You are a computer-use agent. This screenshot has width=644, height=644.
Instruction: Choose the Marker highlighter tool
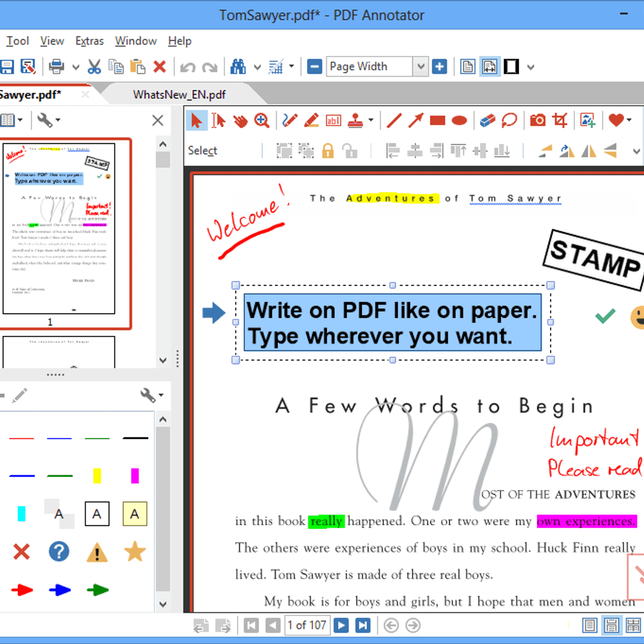tap(311, 121)
